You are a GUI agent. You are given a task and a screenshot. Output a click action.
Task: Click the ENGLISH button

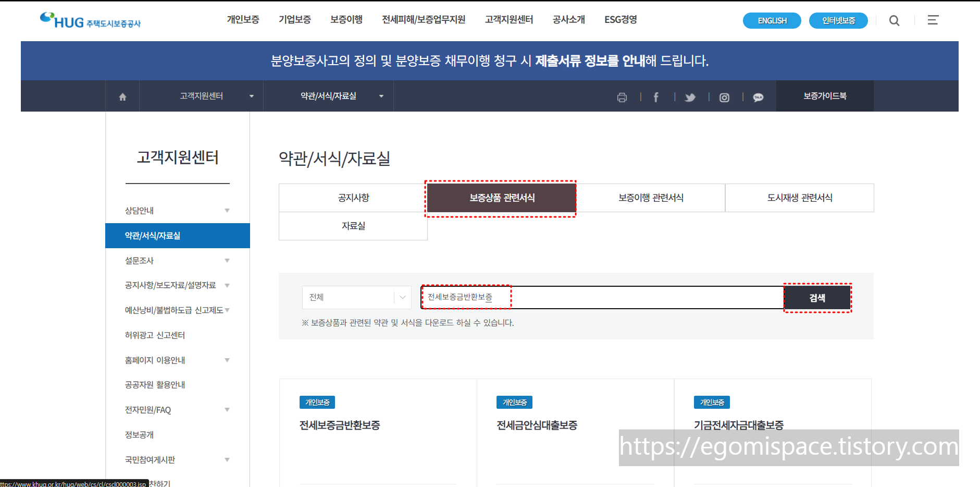[x=772, y=20]
